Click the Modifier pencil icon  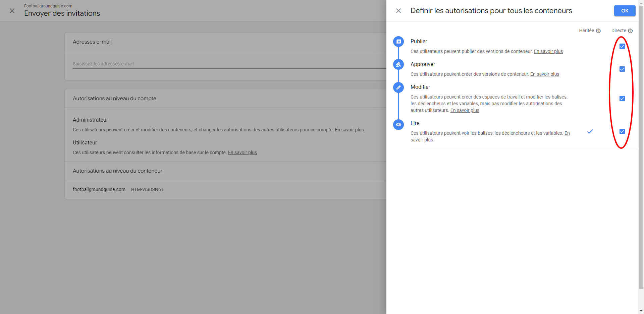pyautogui.click(x=398, y=87)
